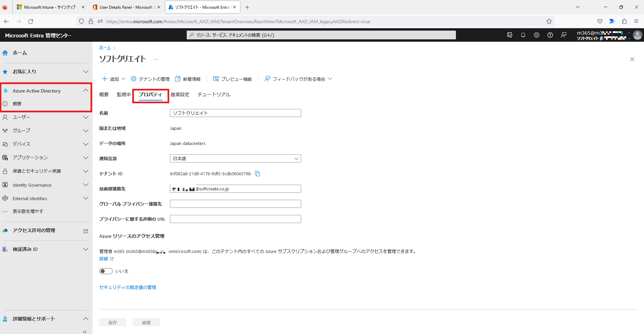Bookmark this page with star icon
Viewport: 644px width, 334px height.
pos(549,22)
